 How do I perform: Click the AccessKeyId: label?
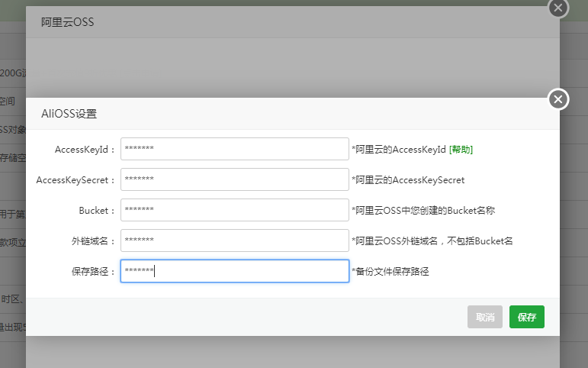tap(85, 150)
